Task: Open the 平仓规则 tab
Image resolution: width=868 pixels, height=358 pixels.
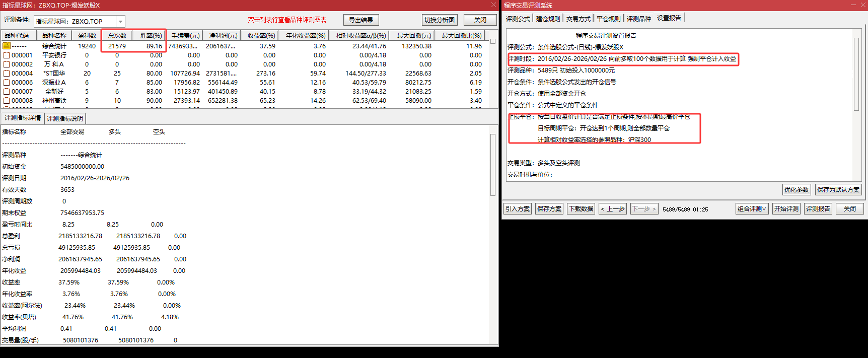Action: coord(608,19)
